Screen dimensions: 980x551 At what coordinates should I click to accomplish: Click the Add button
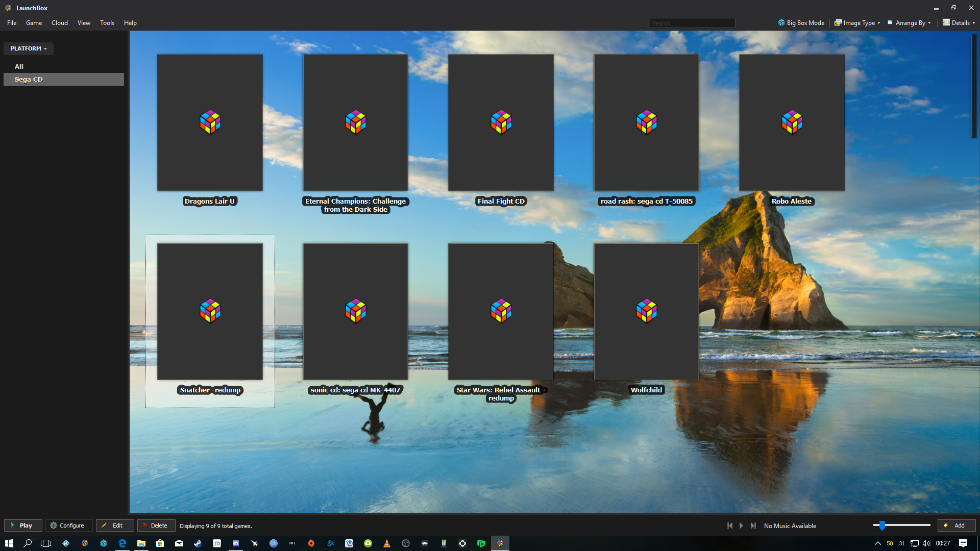click(957, 525)
